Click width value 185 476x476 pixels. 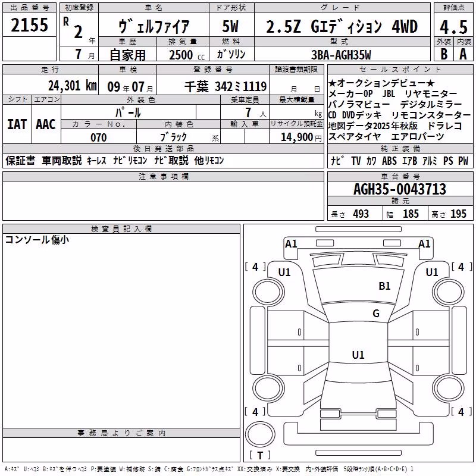411,214
